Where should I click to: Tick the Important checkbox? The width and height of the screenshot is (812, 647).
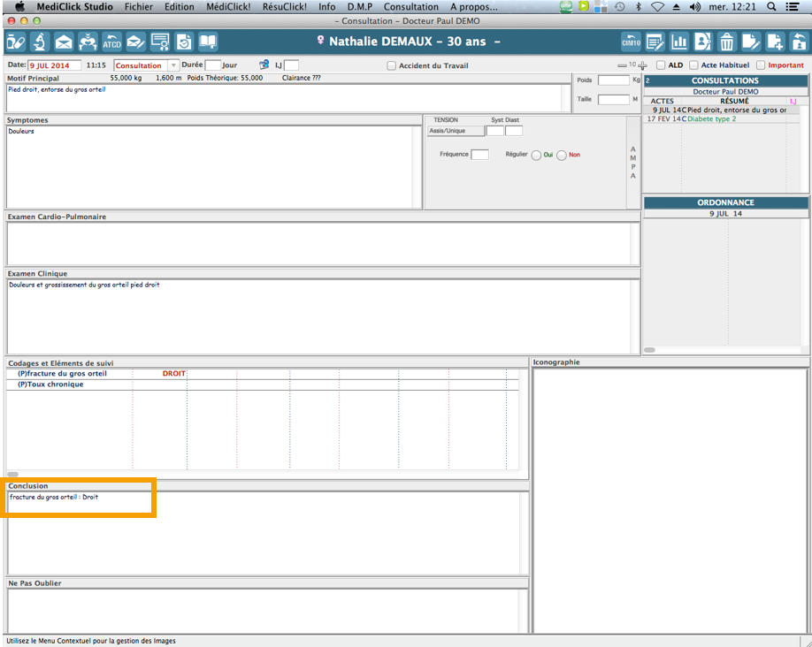761,65
